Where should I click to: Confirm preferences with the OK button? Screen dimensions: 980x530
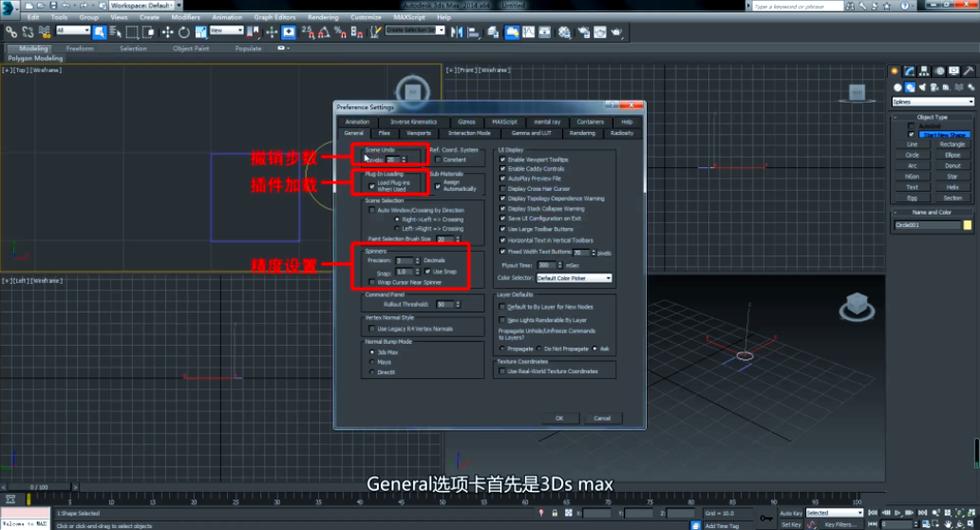coord(559,418)
